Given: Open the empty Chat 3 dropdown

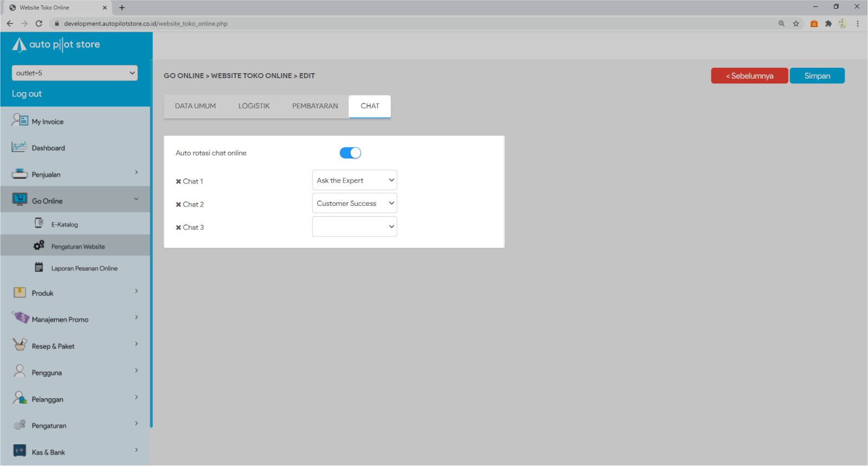Looking at the screenshot, I should pos(355,226).
